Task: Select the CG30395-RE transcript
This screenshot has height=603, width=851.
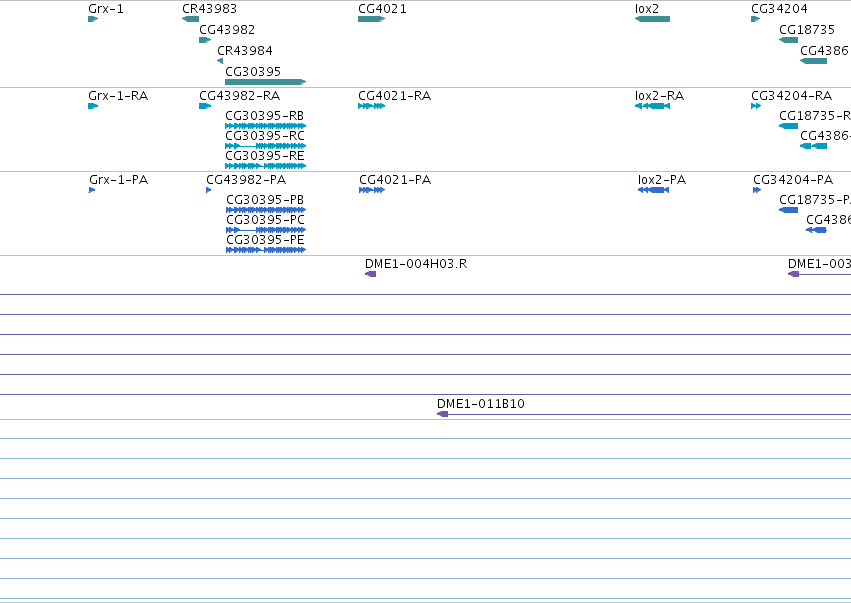Action: [265, 166]
